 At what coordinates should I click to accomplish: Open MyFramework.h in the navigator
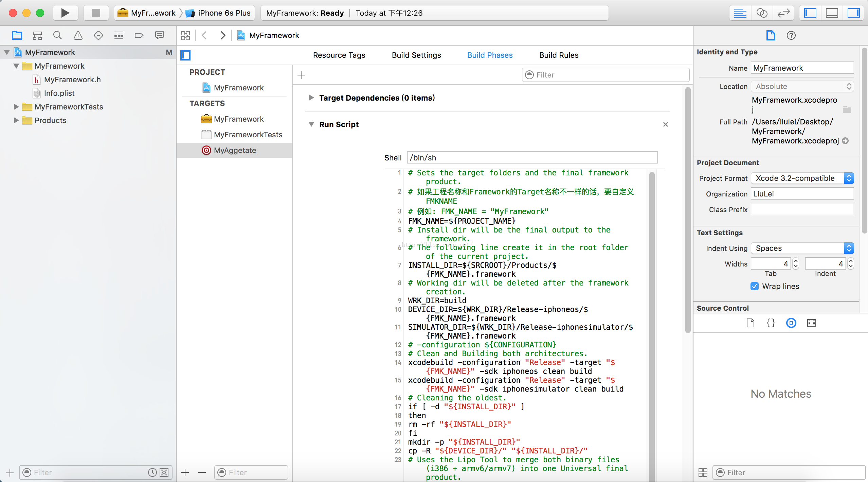(x=72, y=80)
